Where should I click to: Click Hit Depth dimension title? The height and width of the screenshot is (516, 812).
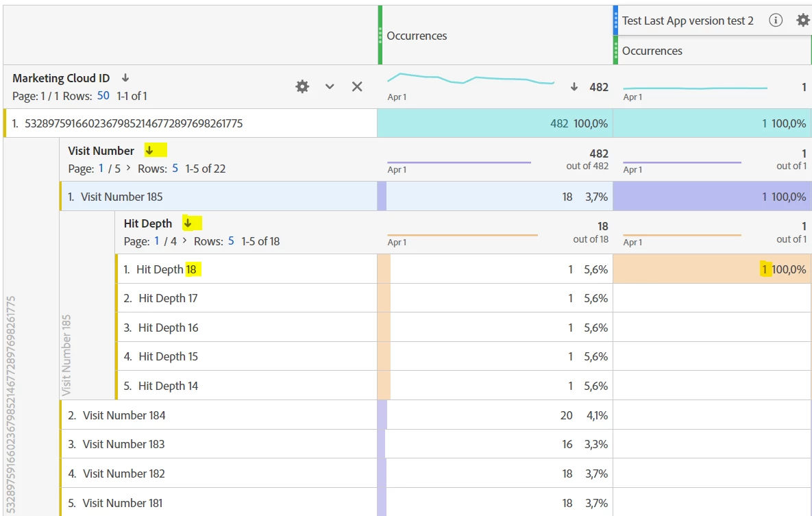tap(147, 223)
